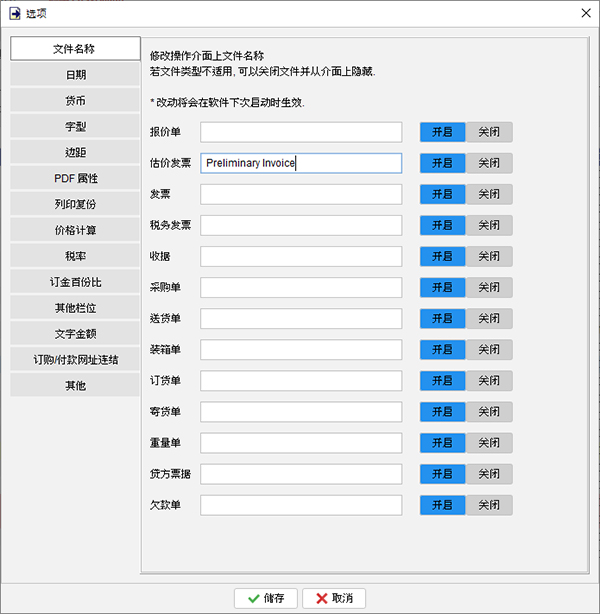Close the 选项 dialog window

tap(586, 13)
